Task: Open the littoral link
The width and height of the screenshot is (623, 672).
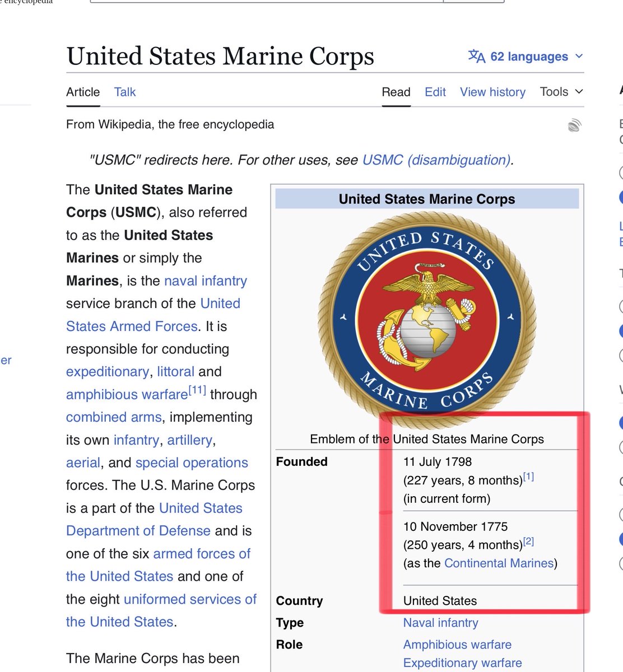Action: (x=175, y=372)
